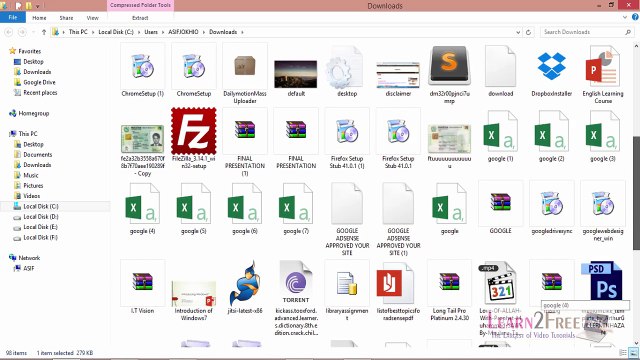Switch to large icons view button
Screen dimensions: 640x360
pos(633,353)
